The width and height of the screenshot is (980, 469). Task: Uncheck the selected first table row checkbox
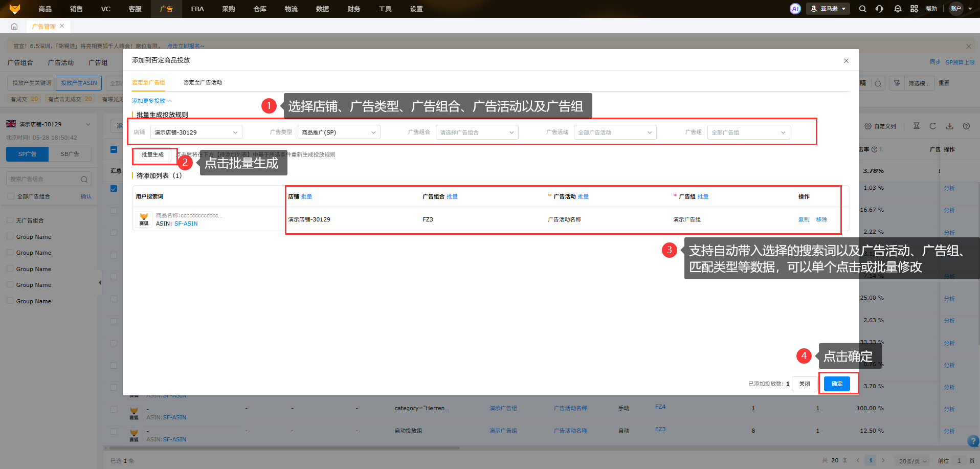(x=114, y=188)
